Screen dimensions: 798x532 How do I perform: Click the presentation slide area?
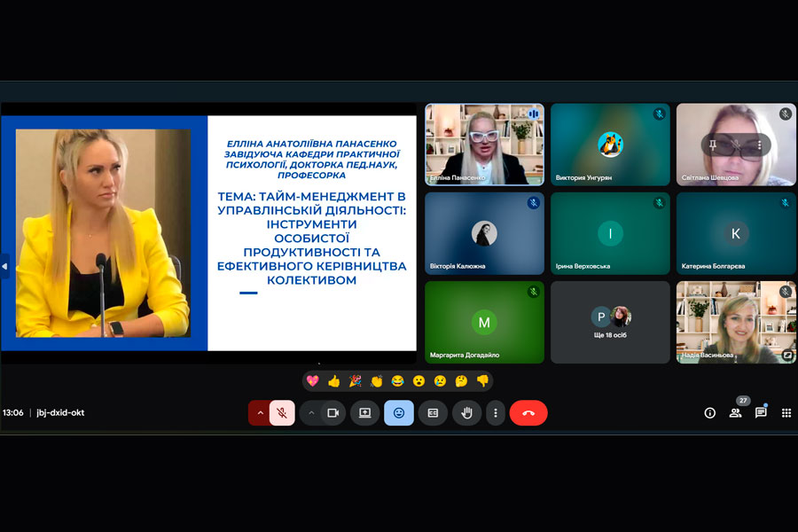208,233
